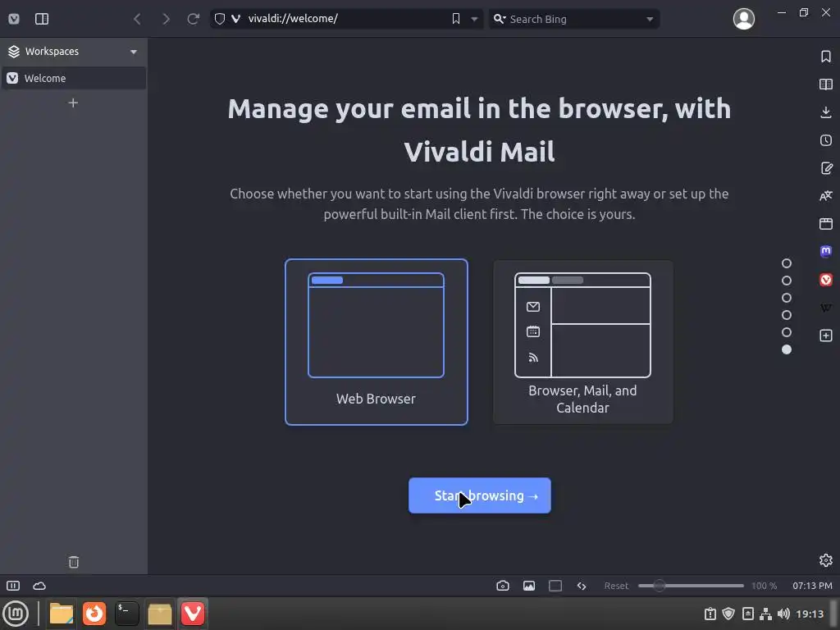Select the first onboarding step dot
This screenshot has height=630, width=840.
(x=787, y=263)
